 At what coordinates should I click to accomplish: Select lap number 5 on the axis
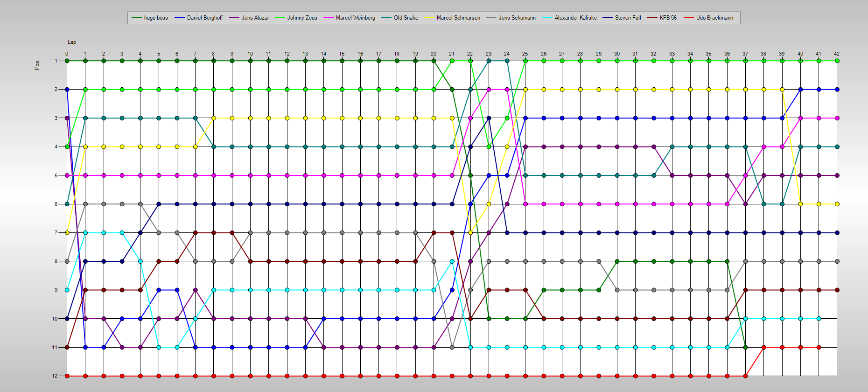point(159,54)
